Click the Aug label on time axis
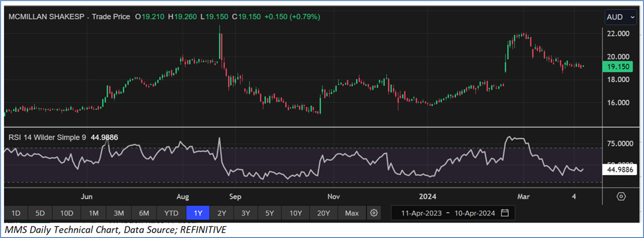 [x=182, y=196]
